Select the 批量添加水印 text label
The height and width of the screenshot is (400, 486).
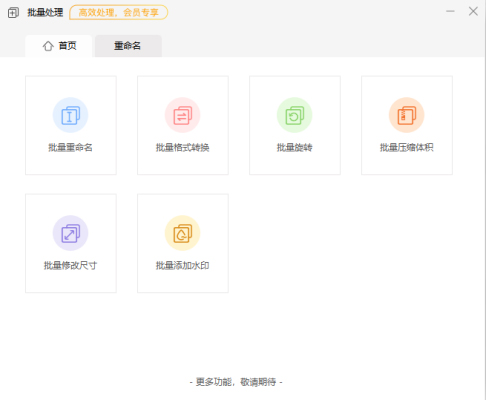click(183, 265)
